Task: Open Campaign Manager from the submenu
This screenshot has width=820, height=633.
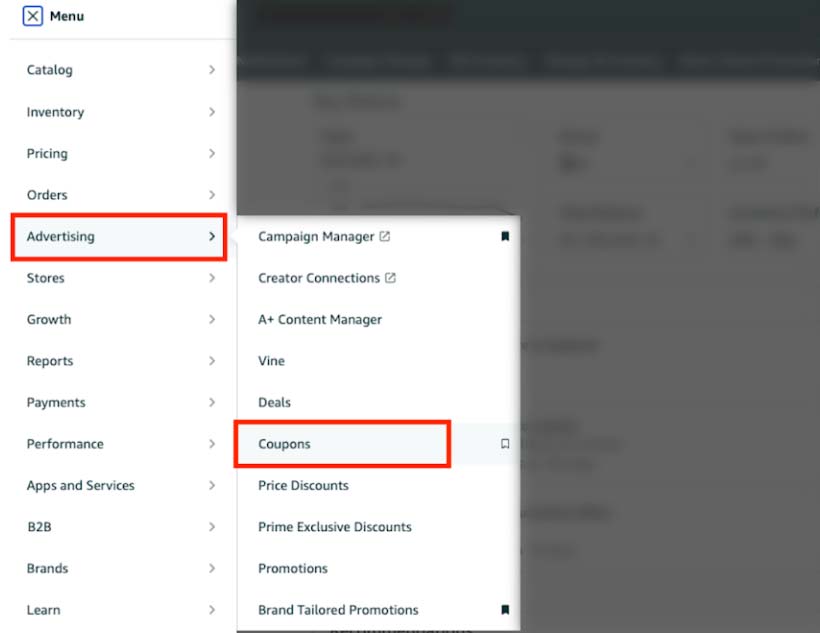Action: click(x=316, y=237)
